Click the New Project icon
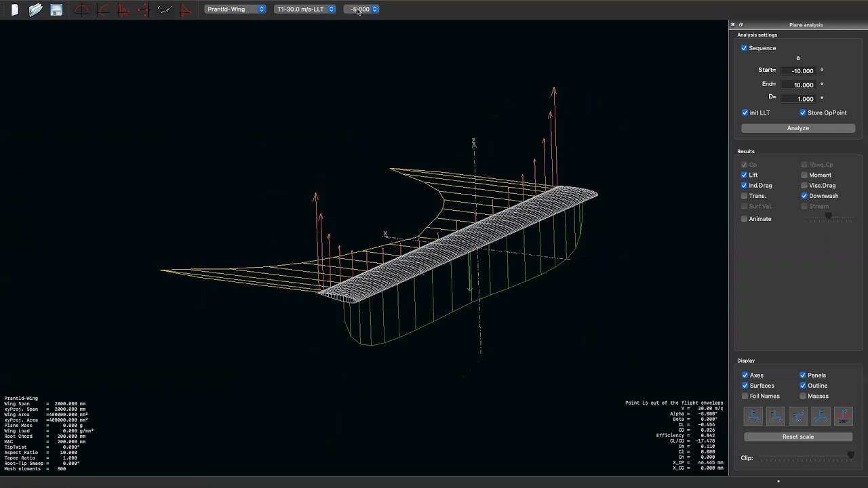 (x=15, y=9)
